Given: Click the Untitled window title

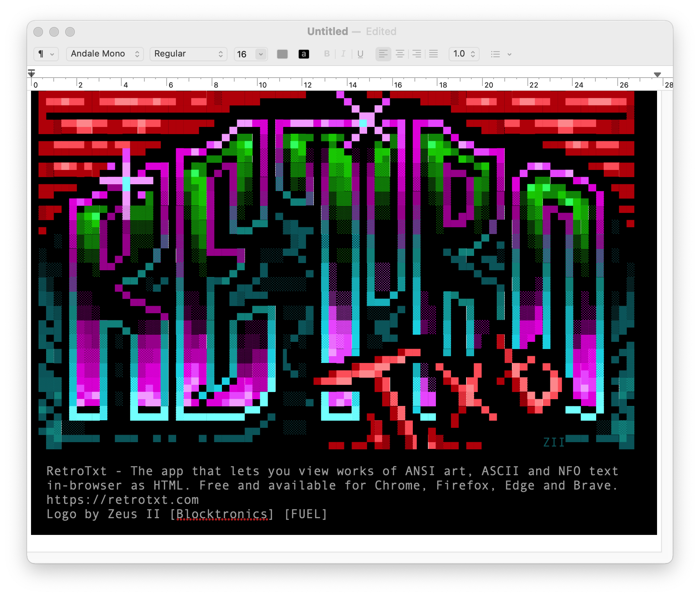Looking at the screenshot, I should pos(328,31).
